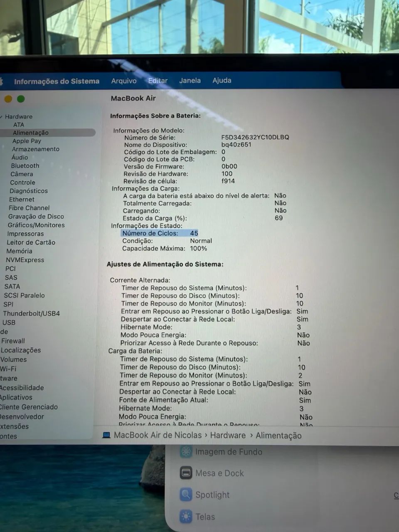Click the MacBook Air laptop icon in path bar
The width and height of the screenshot is (399, 532).
pos(107,435)
